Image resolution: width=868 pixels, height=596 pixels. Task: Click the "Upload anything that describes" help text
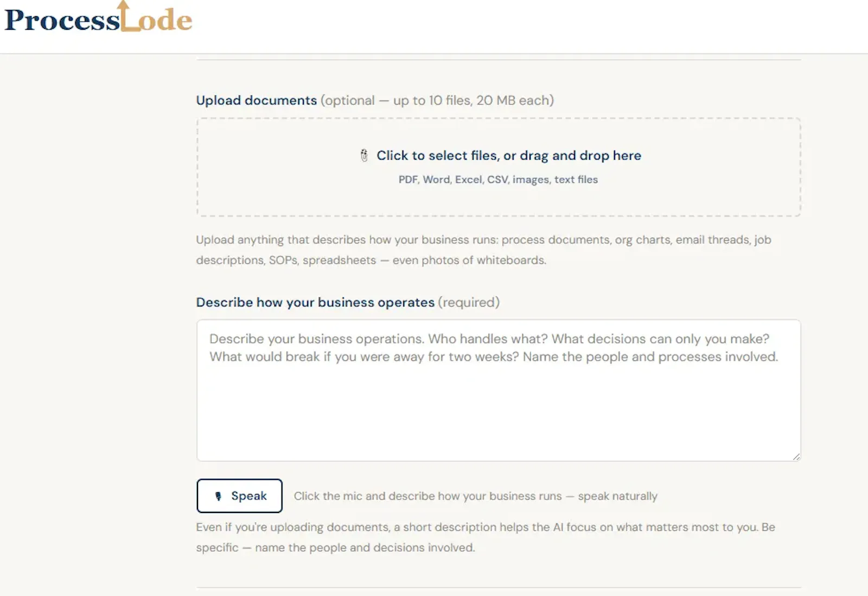[x=483, y=250]
